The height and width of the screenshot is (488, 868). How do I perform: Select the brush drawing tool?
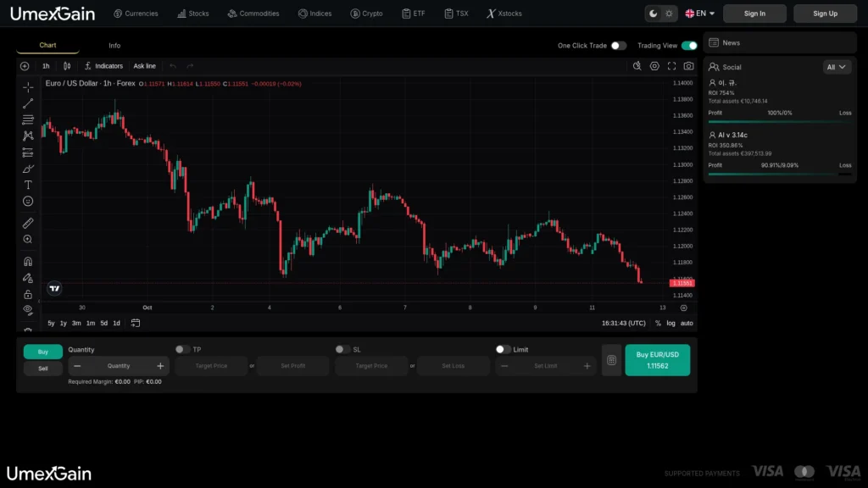click(28, 169)
